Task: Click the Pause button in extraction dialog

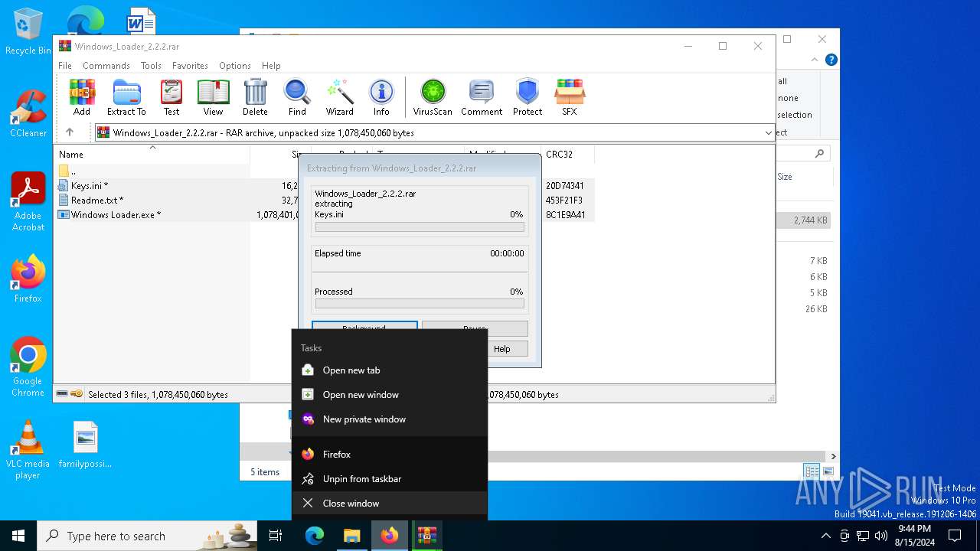Action: [475, 328]
